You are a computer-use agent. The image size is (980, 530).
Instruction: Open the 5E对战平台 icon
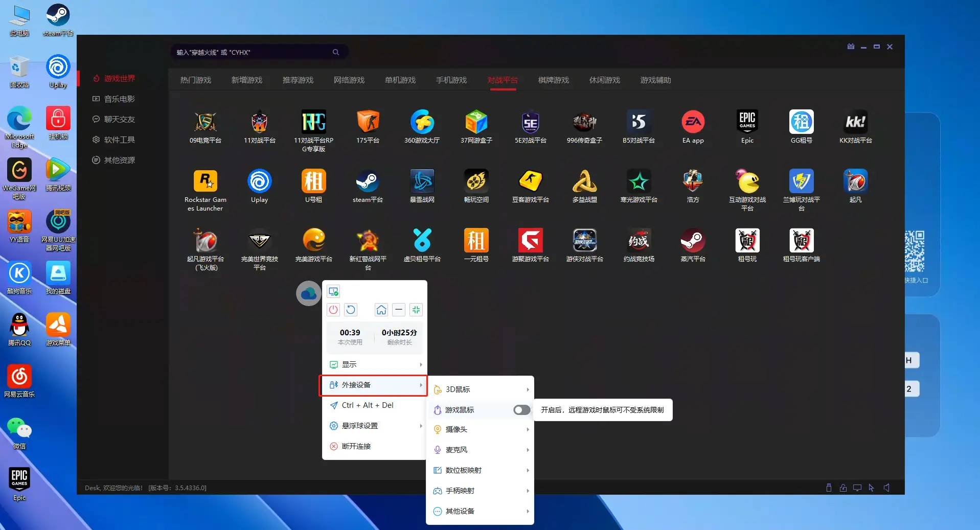coord(531,127)
